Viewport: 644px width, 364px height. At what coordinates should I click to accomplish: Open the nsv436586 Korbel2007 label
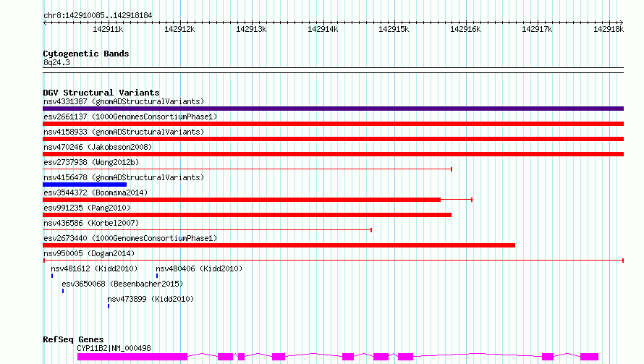91,223
